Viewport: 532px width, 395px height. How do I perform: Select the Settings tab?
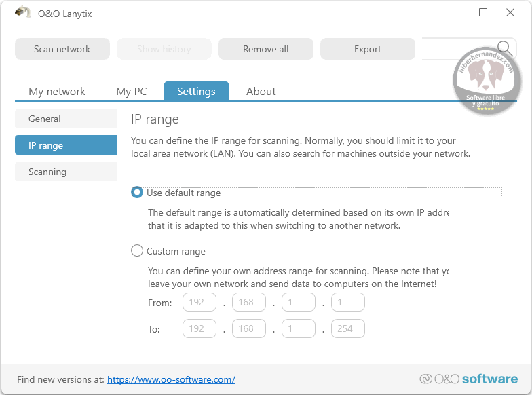click(196, 91)
